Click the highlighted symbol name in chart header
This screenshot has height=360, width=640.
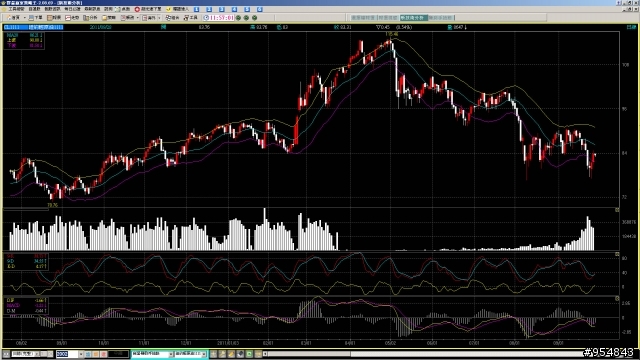pos(46,27)
